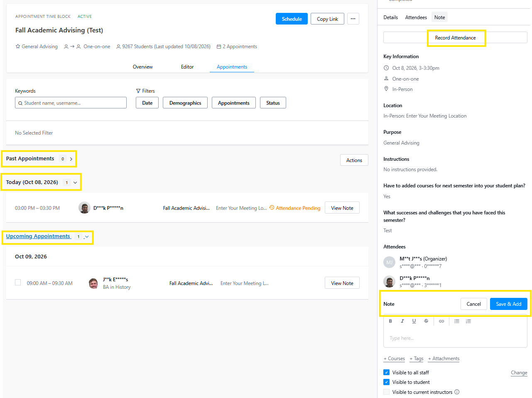Open the Actions menu
This screenshot has width=532, height=398.
point(354,160)
